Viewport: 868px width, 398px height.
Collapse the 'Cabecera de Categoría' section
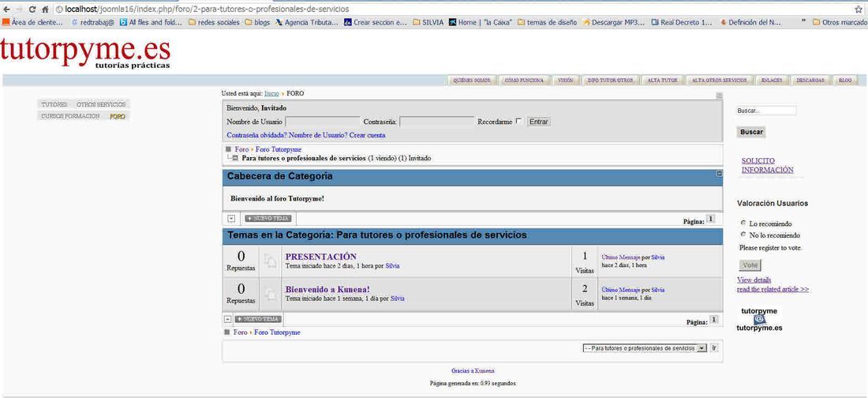click(719, 174)
